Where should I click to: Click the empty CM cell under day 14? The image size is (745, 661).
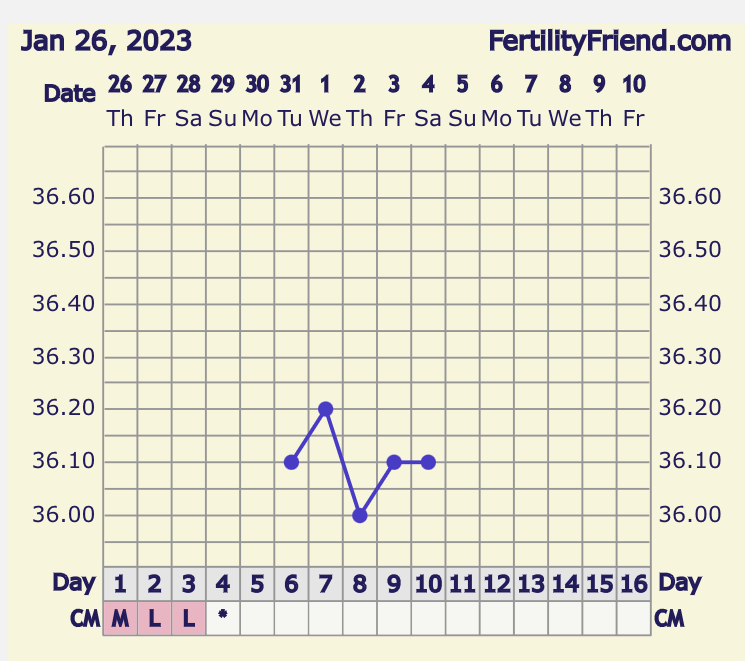click(x=565, y=618)
